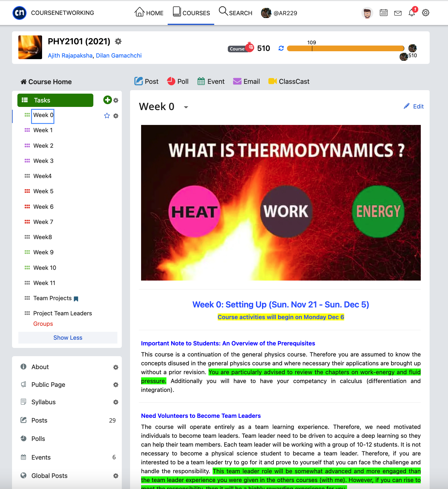Open the mail envelope icon
This screenshot has height=489, width=448.
[398, 13]
